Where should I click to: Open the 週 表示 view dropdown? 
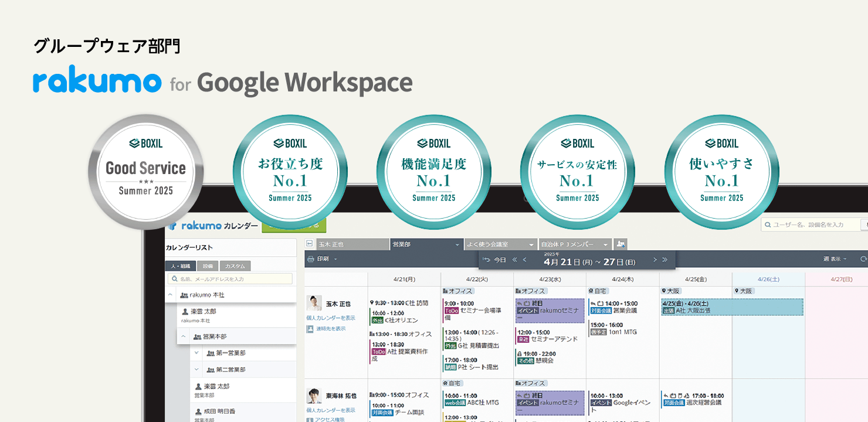pyautogui.click(x=835, y=259)
